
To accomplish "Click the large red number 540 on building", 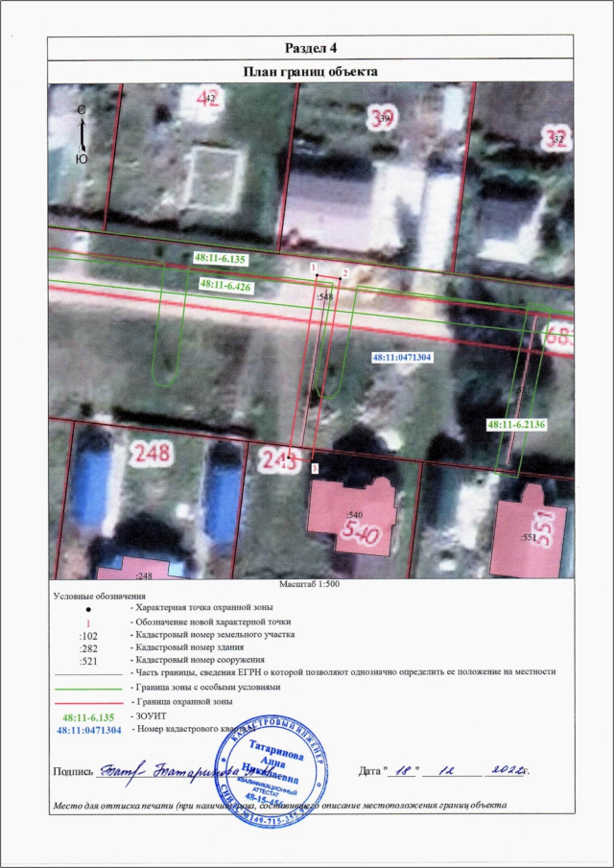I will 359,532.
